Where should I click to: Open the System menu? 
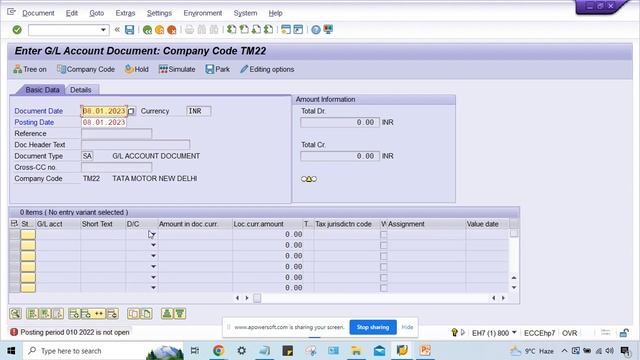[245, 13]
